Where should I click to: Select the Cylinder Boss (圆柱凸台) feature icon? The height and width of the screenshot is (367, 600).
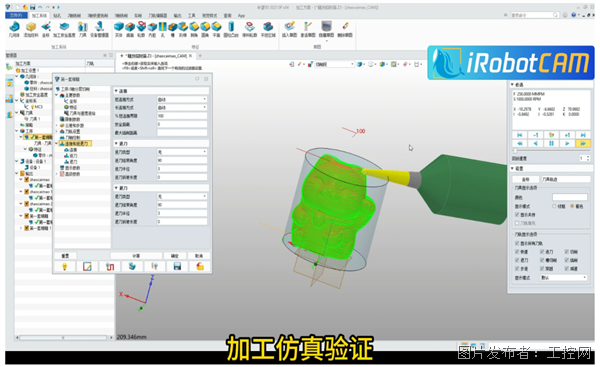pyautogui.click(x=231, y=29)
